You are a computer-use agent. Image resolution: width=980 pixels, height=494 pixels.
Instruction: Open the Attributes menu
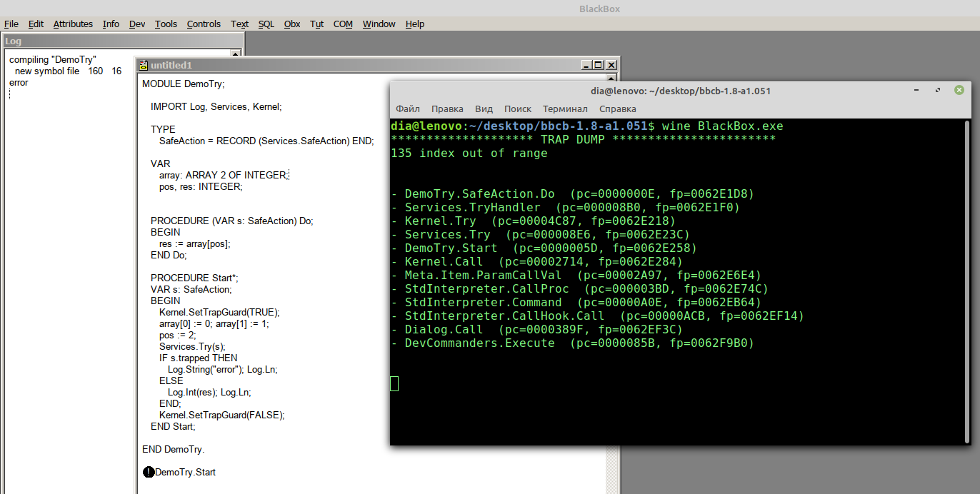73,24
